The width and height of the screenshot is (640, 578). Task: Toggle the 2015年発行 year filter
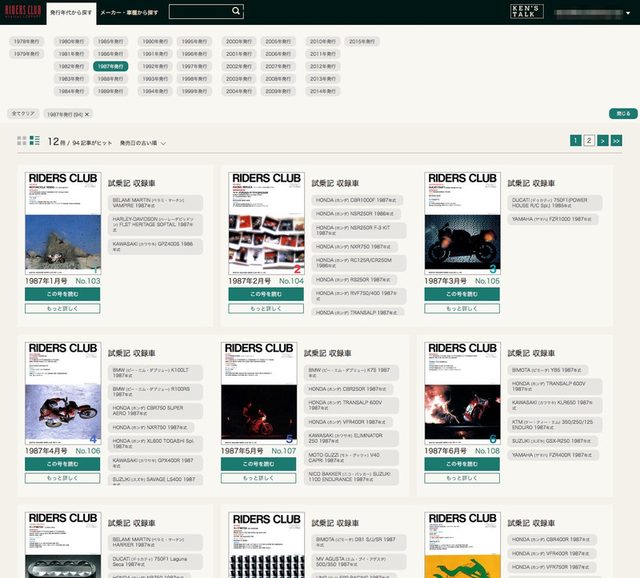tap(362, 41)
